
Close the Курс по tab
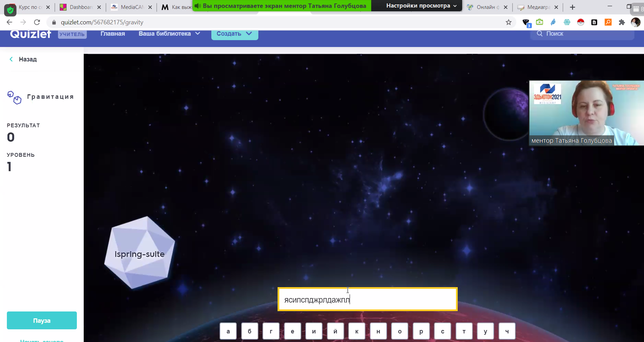[x=48, y=7]
